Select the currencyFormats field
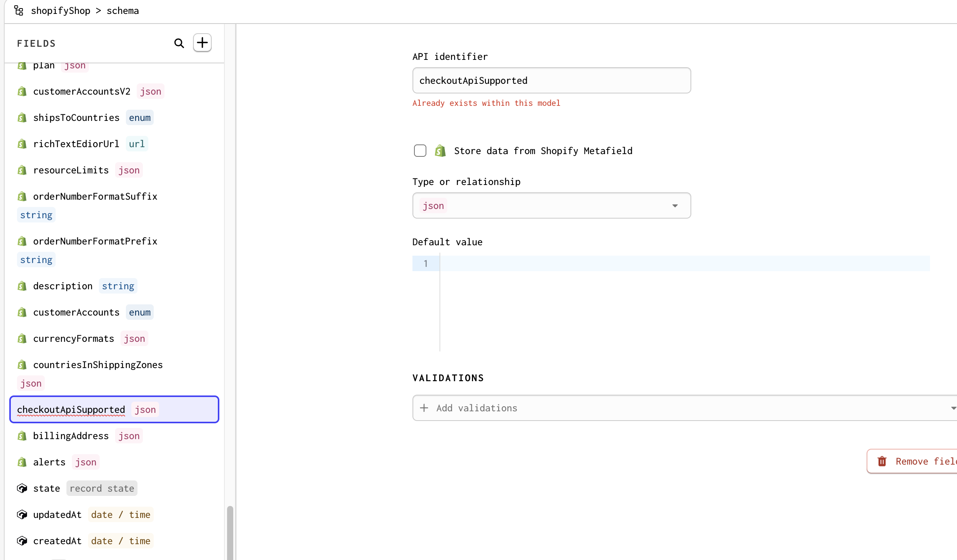 click(x=114, y=339)
